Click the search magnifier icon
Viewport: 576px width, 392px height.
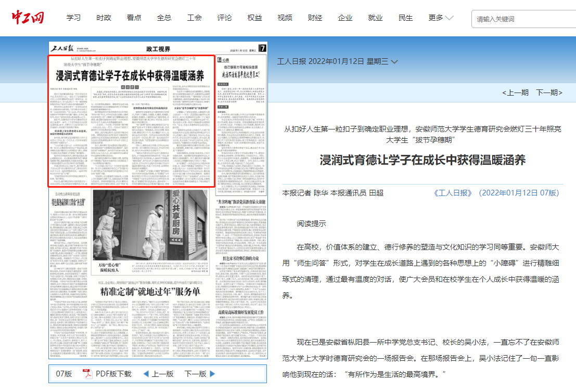570,19
